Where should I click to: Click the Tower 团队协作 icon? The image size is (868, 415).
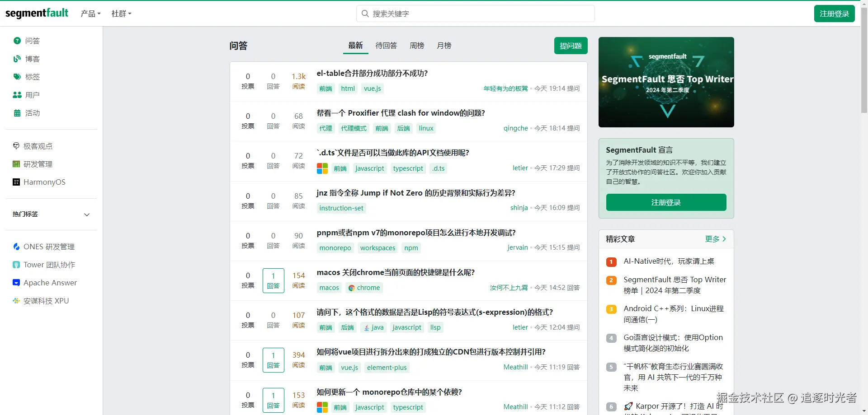coord(16,265)
